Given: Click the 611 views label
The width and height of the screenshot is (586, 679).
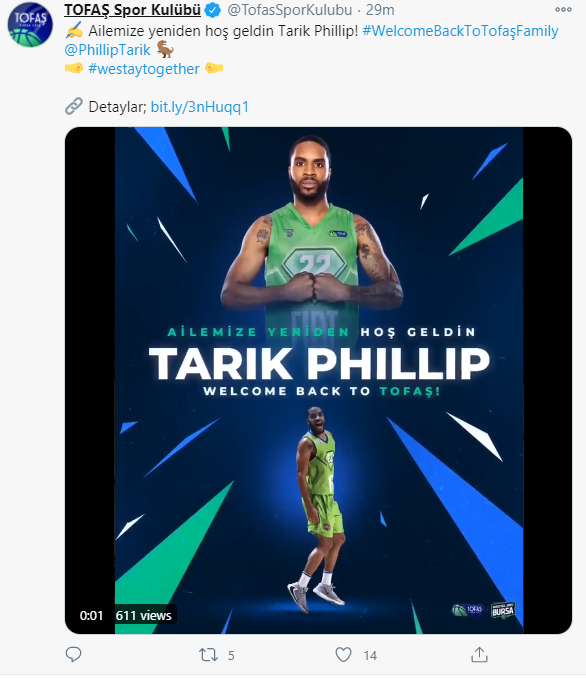Looking at the screenshot, I should [143, 615].
